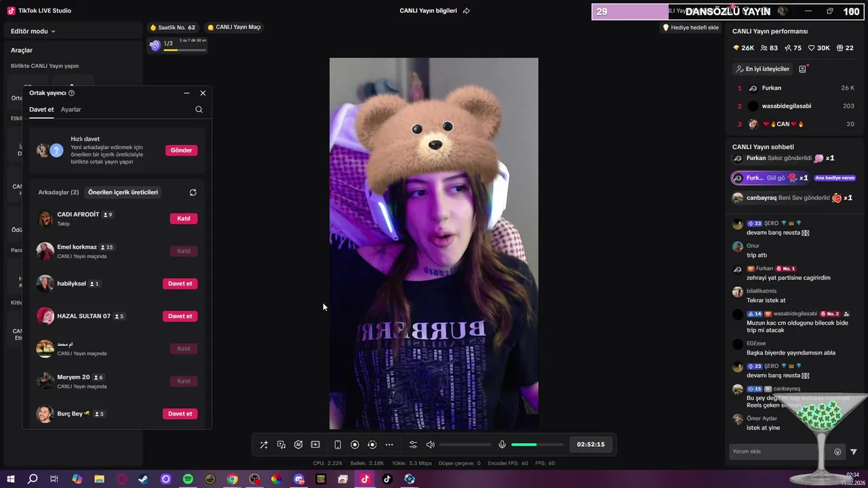Click Gönder for quick invite
The image size is (868, 488).
coord(181,150)
